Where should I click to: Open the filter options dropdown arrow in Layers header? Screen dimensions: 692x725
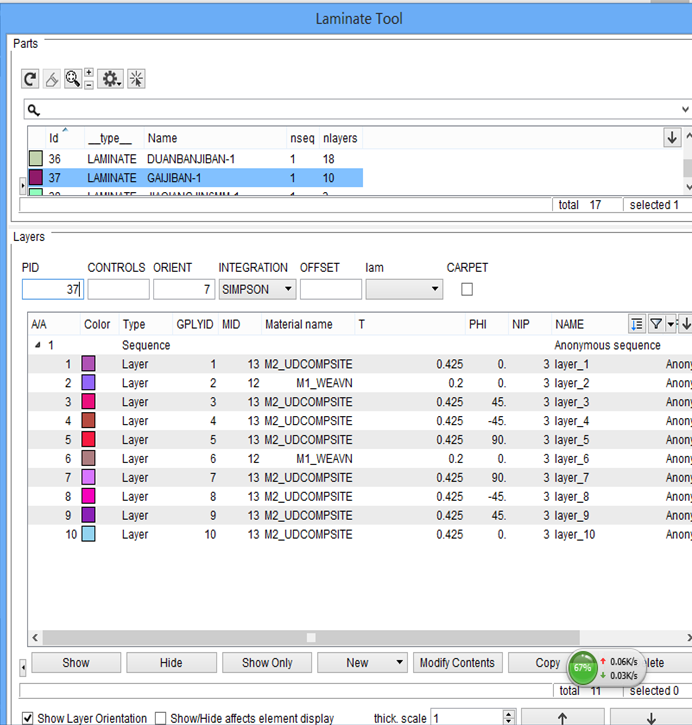pos(671,324)
